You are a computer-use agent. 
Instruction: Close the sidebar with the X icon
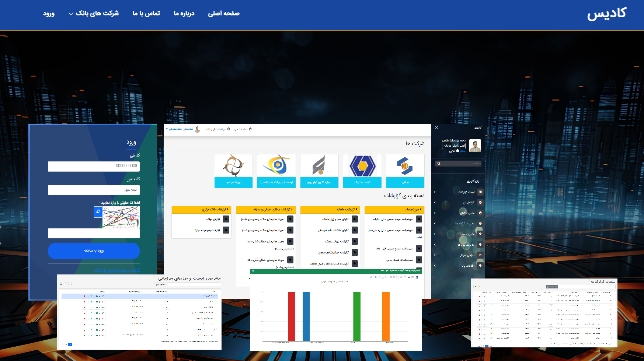(x=436, y=127)
